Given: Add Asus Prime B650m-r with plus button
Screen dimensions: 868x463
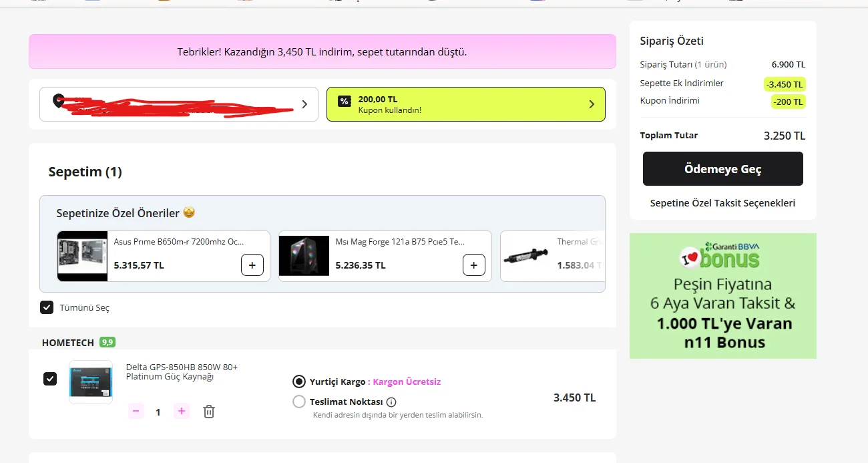Looking at the screenshot, I should (x=252, y=265).
